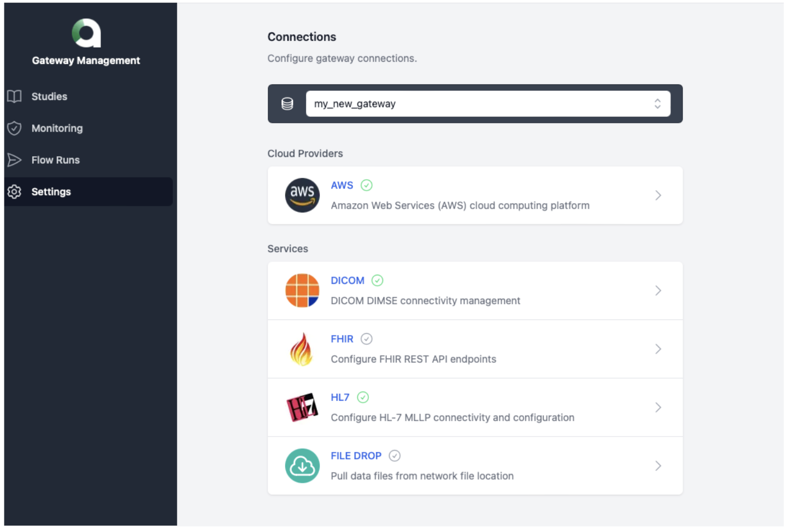Click 'DICOM DIMSE connectivity management' description
This screenshot has height=532, width=789.
point(425,300)
